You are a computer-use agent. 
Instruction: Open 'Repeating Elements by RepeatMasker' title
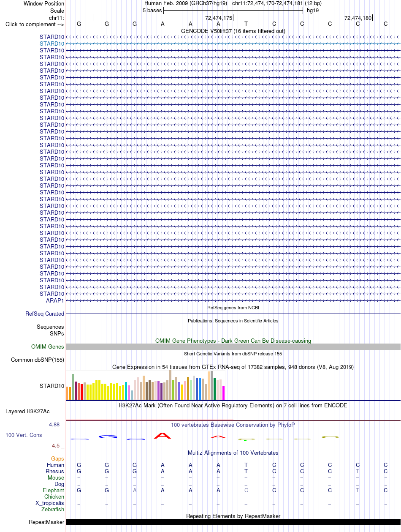point(233,516)
